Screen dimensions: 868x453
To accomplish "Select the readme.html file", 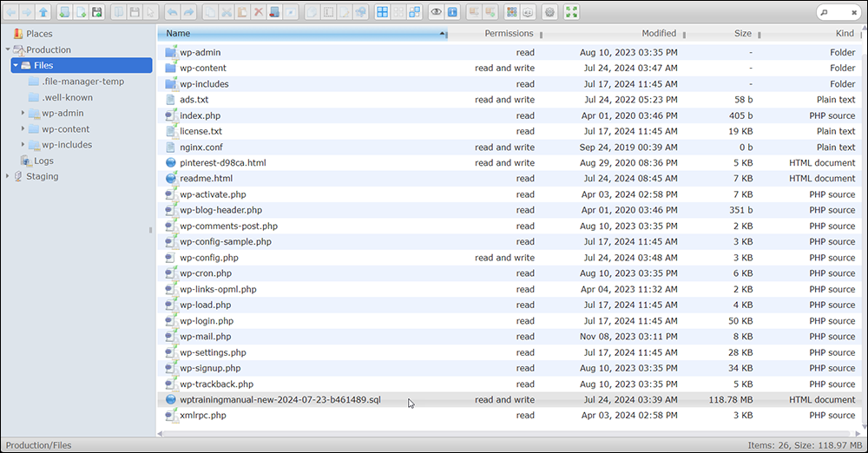I will (510, 178).
